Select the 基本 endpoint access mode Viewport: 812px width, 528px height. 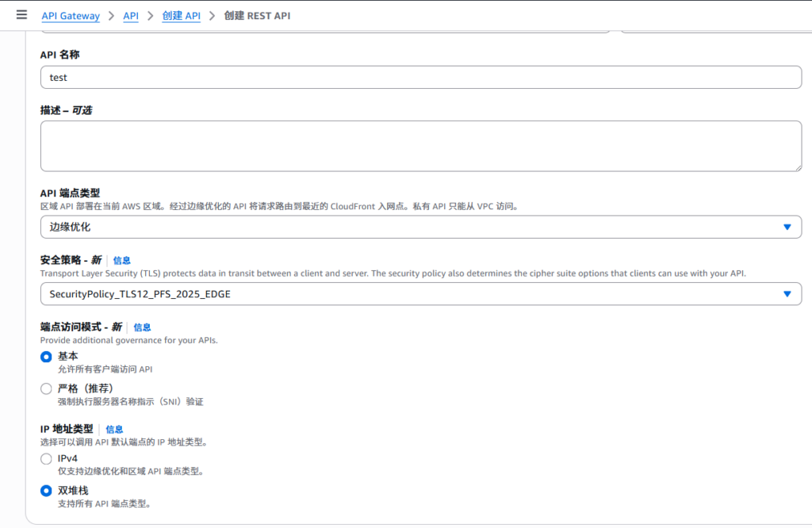pos(46,357)
